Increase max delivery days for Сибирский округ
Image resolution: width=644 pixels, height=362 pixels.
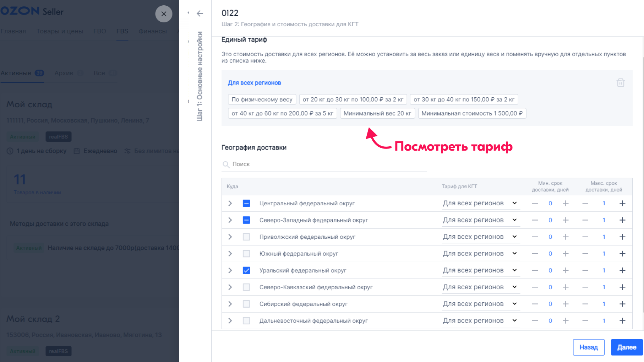pyautogui.click(x=622, y=304)
